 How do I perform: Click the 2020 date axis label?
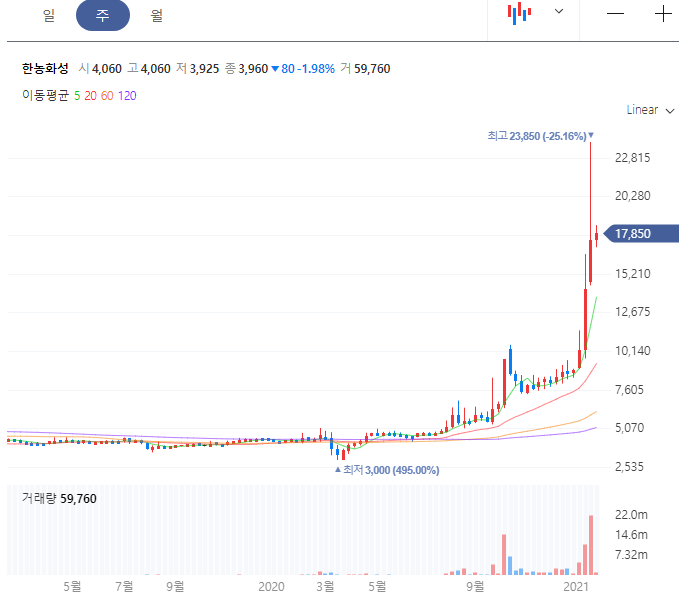click(x=271, y=587)
